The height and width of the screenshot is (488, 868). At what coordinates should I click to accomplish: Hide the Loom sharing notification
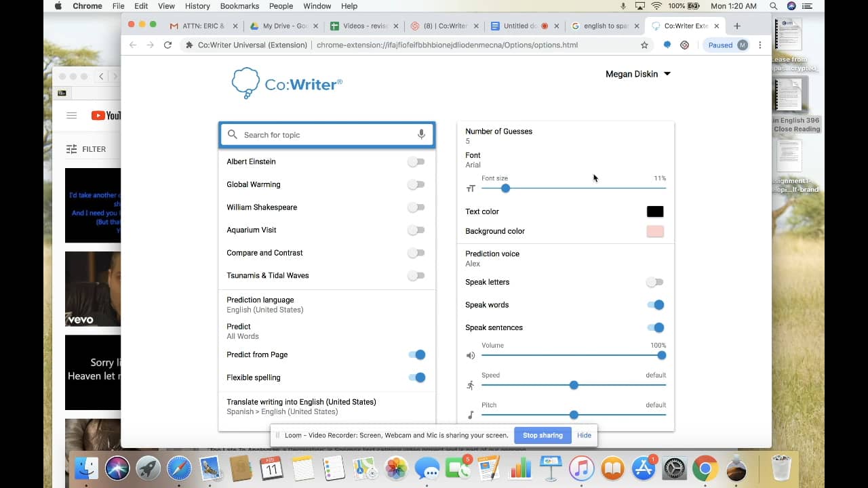[x=584, y=435]
